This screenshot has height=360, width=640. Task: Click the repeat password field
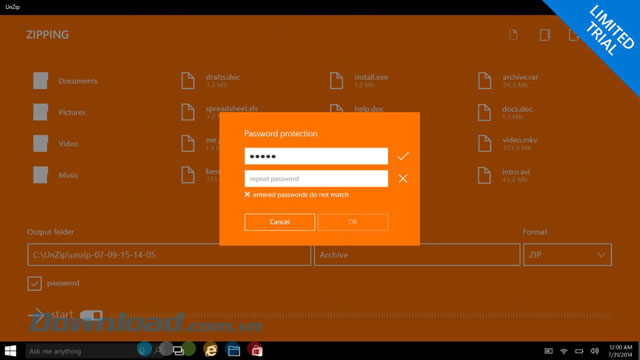click(316, 179)
